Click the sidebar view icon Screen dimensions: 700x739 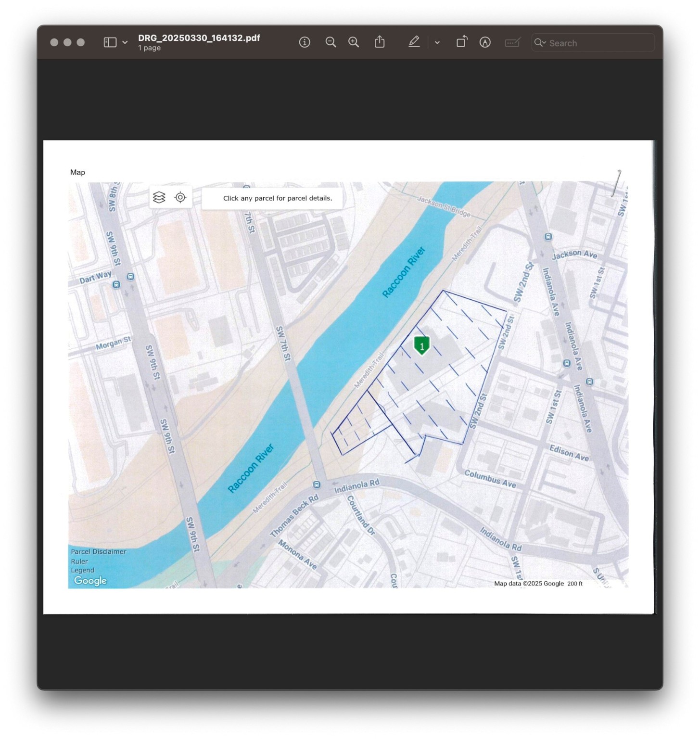click(110, 42)
